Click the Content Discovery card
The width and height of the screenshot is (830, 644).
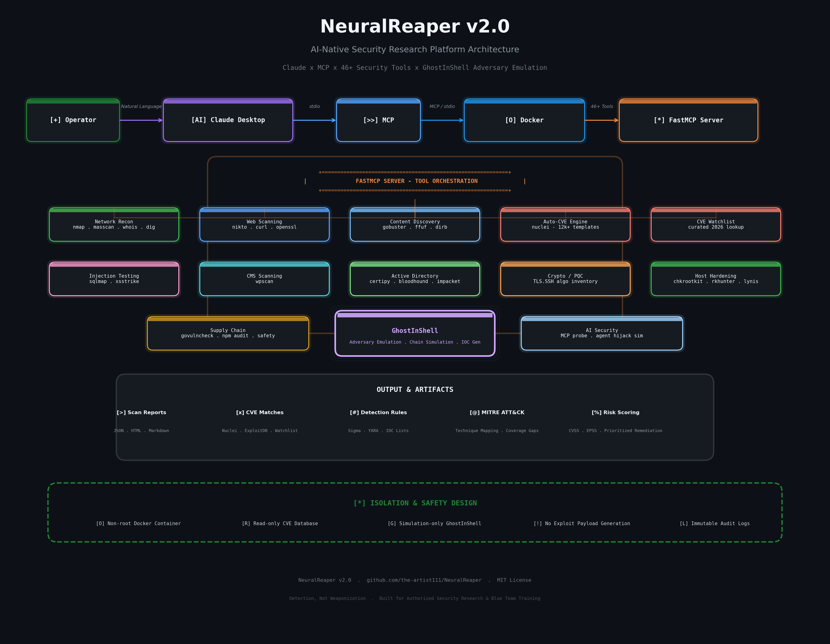pos(415,224)
